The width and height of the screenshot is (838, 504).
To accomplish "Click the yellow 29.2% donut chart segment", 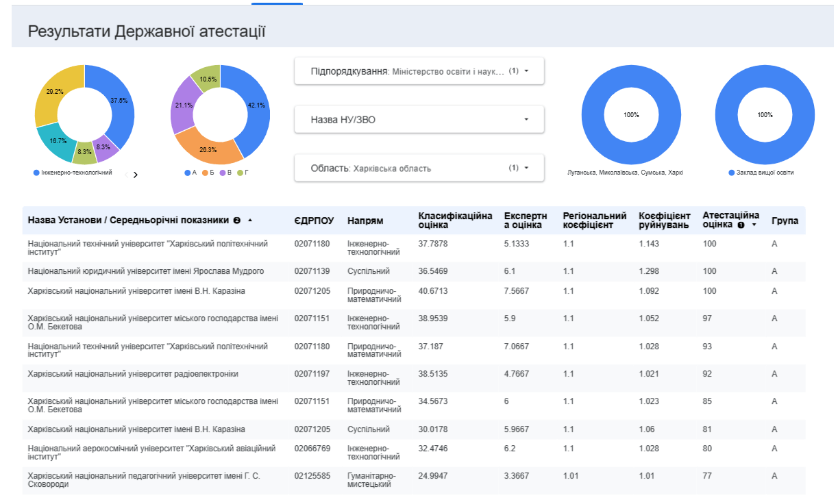I will point(52,92).
